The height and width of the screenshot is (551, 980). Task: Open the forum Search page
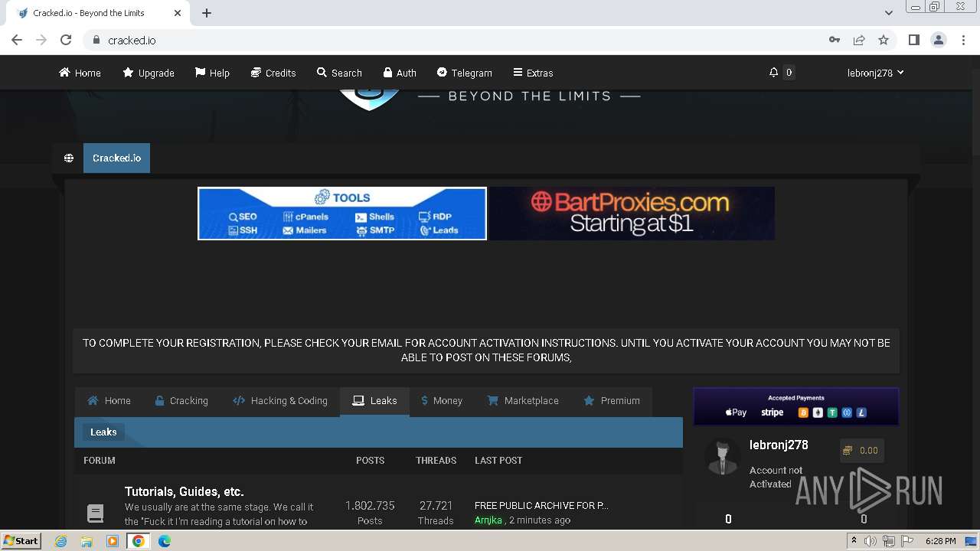(339, 73)
